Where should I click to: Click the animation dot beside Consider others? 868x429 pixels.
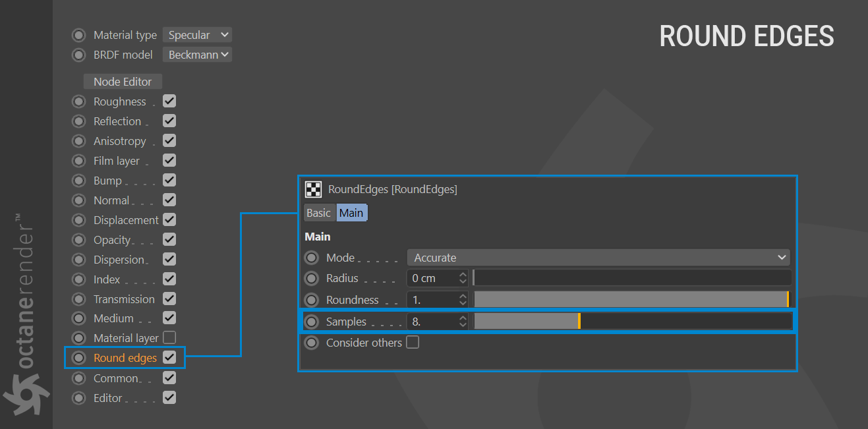coord(312,343)
